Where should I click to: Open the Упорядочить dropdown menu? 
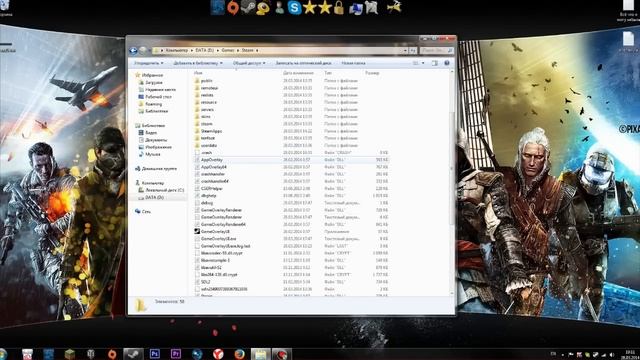point(149,63)
